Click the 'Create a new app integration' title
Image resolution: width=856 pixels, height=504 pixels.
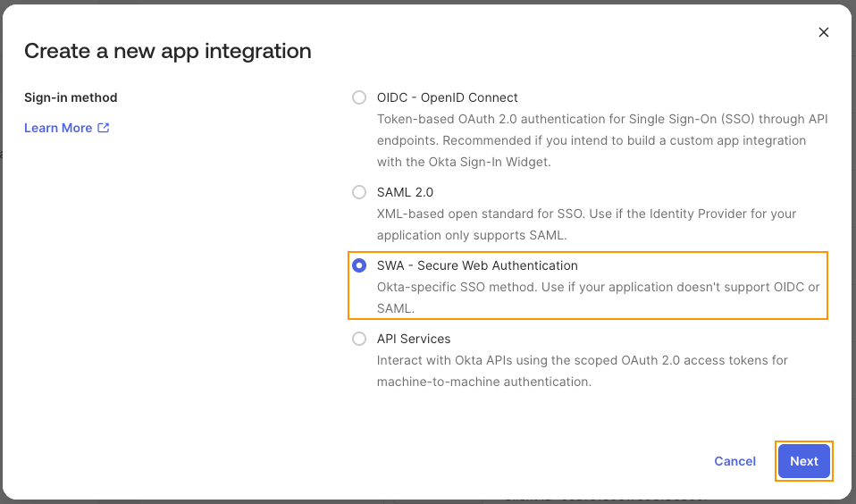click(x=168, y=51)
